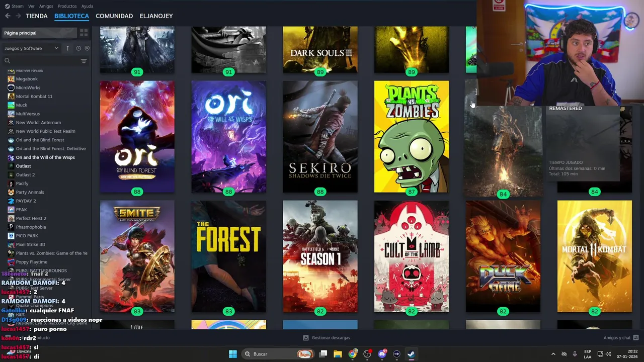Select Mortal Kombat 11 in sidebar list
Screen dimensions: 644x362
34,97
